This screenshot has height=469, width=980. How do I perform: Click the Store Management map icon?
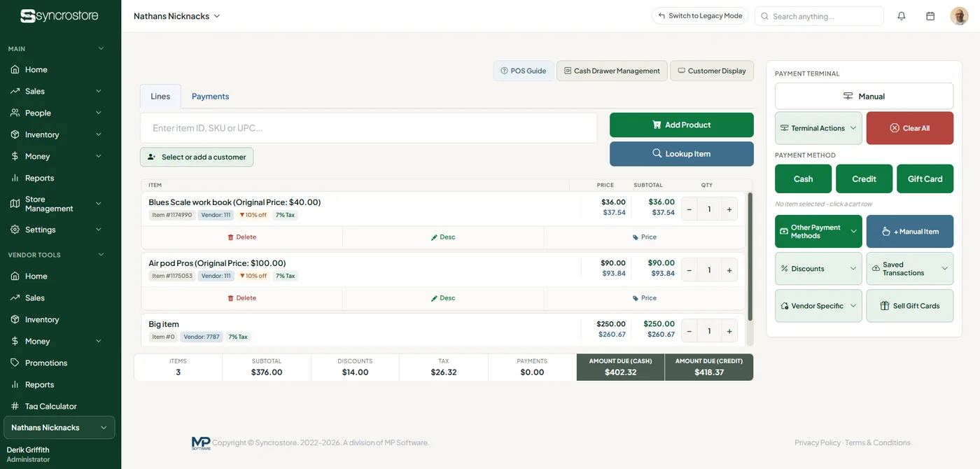pyautogui.click(x=15, y=204)
